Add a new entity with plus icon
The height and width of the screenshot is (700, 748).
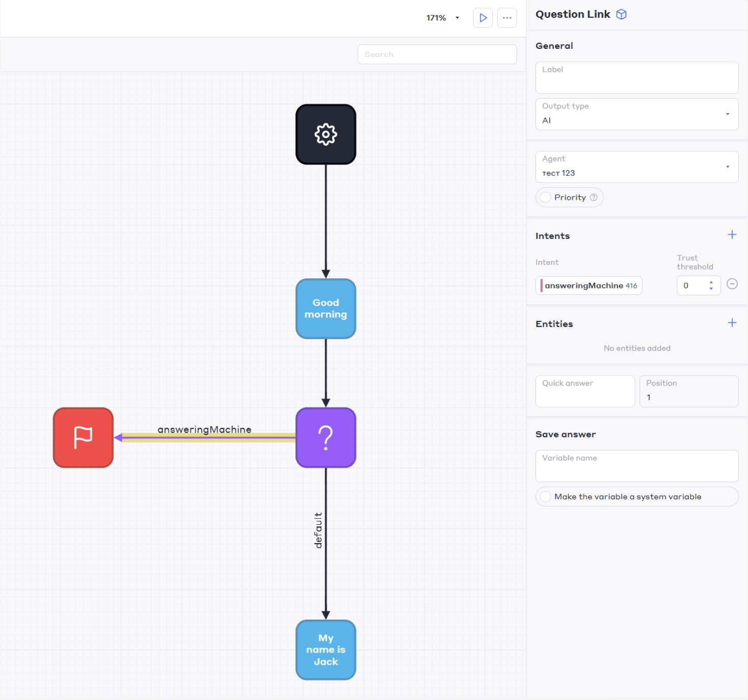[732, 323]
